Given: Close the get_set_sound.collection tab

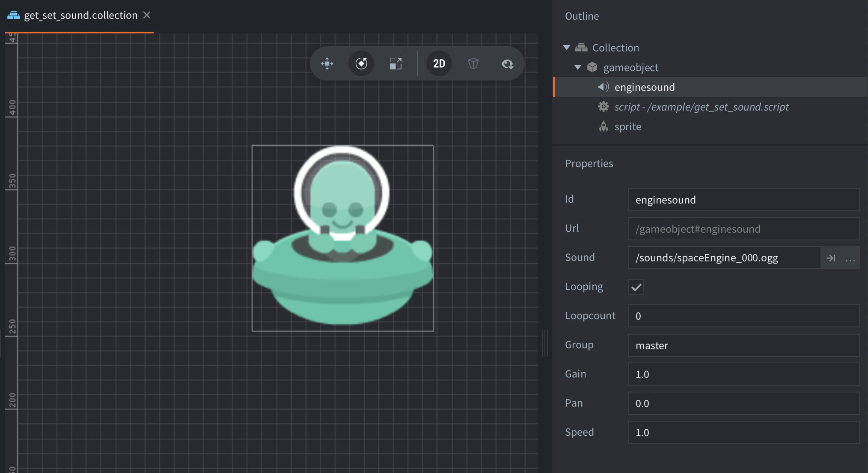Looking at the screenshot, I should (147, 15).
